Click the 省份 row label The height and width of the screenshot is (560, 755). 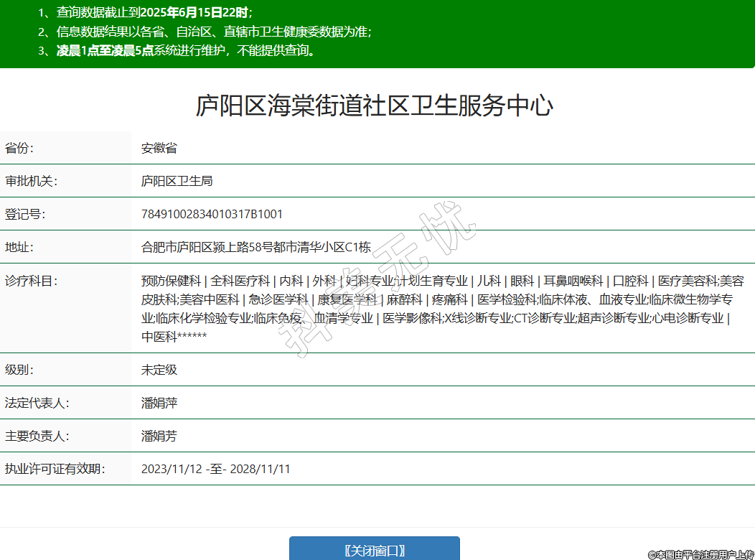19,149
